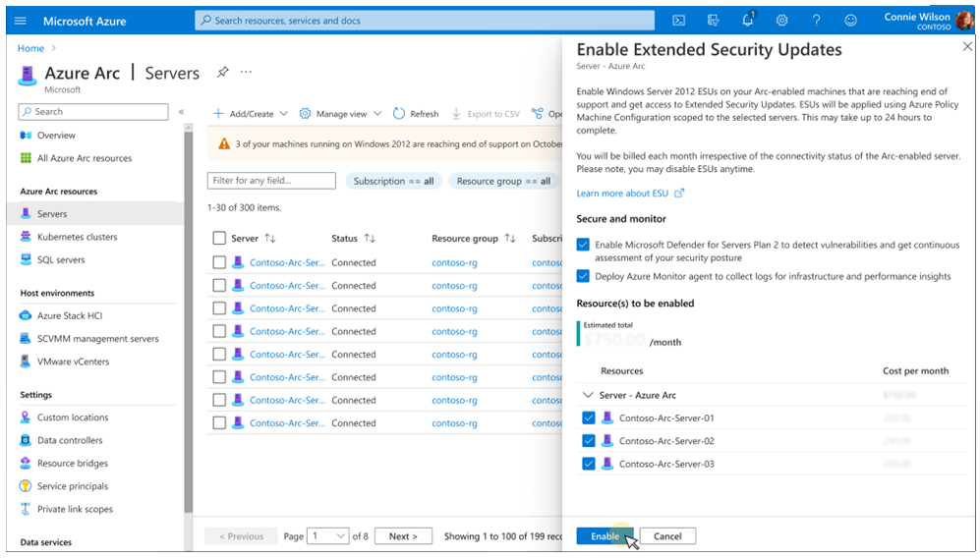The width and height of the screenshot is (980, 558).
Task: Deselect Contoso-Arc-Server-02 checkbox
Action: tap(589, 441)
